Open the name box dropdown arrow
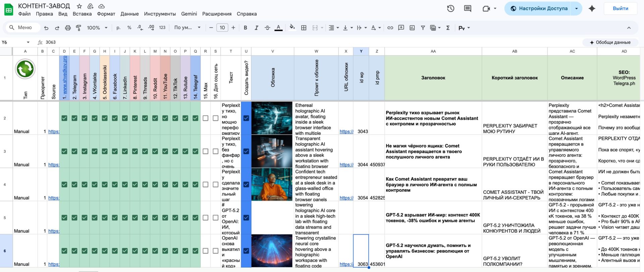The width and height of the screenshot is (644, 272). (28, 42)
